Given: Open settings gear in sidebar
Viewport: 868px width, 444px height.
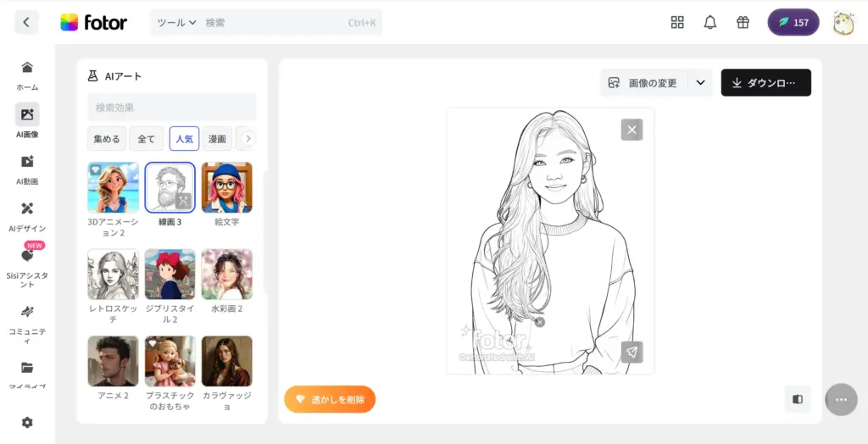Looking at the screenshot, I should [27, 422].
